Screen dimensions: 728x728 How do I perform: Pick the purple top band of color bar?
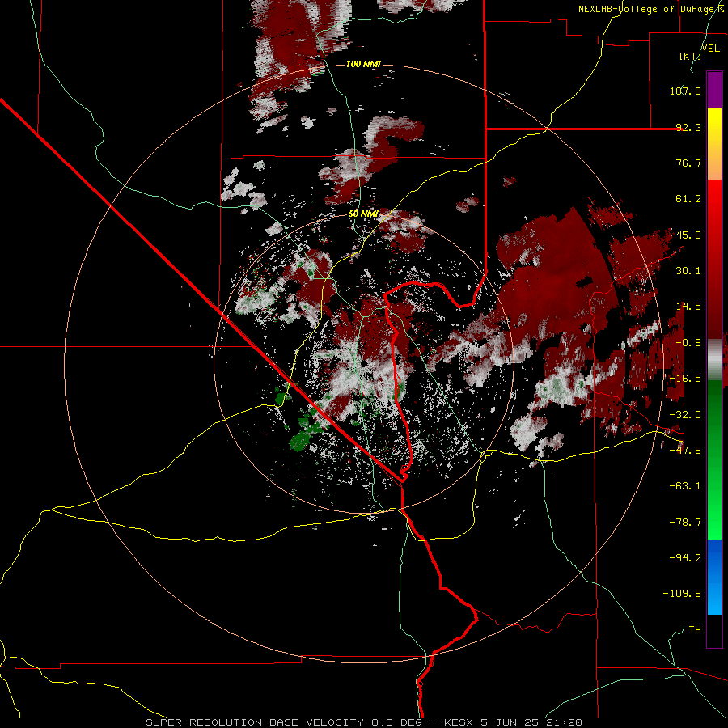(714, 90)
